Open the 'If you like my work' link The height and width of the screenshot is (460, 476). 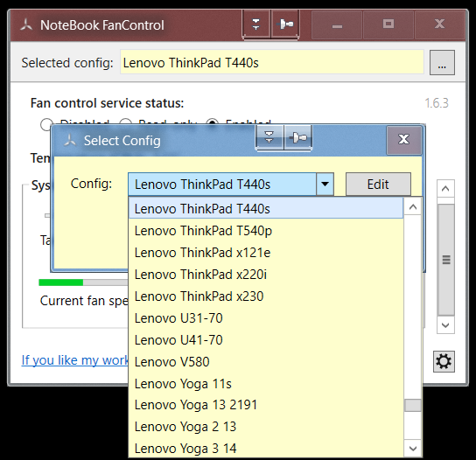(75, 360)
